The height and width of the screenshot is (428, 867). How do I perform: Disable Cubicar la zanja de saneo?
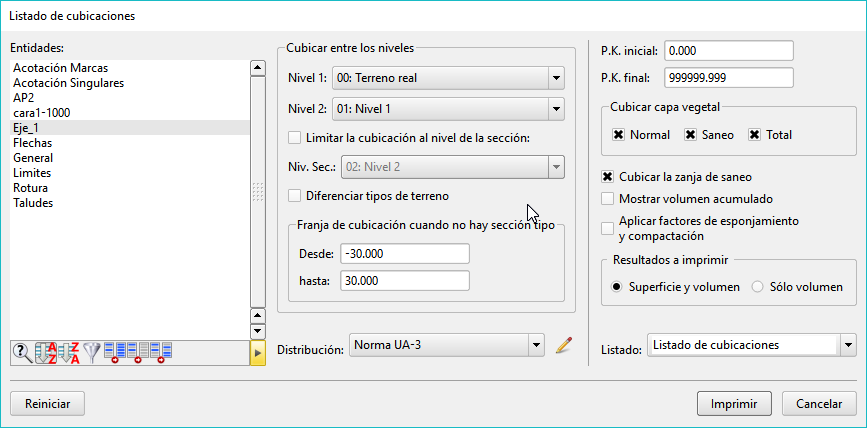pos(608,177)
